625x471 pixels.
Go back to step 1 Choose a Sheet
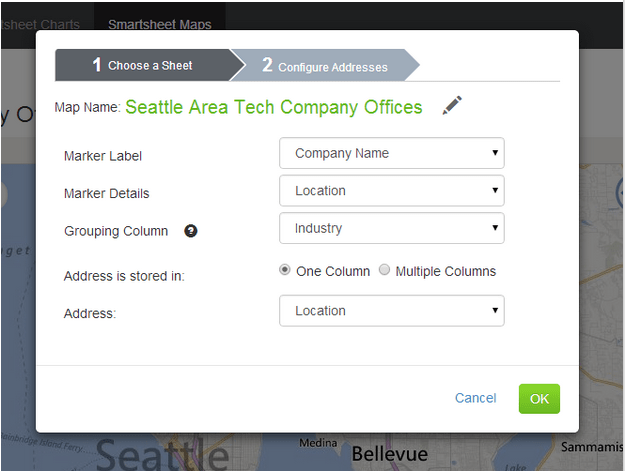click(x=143, y=65)
